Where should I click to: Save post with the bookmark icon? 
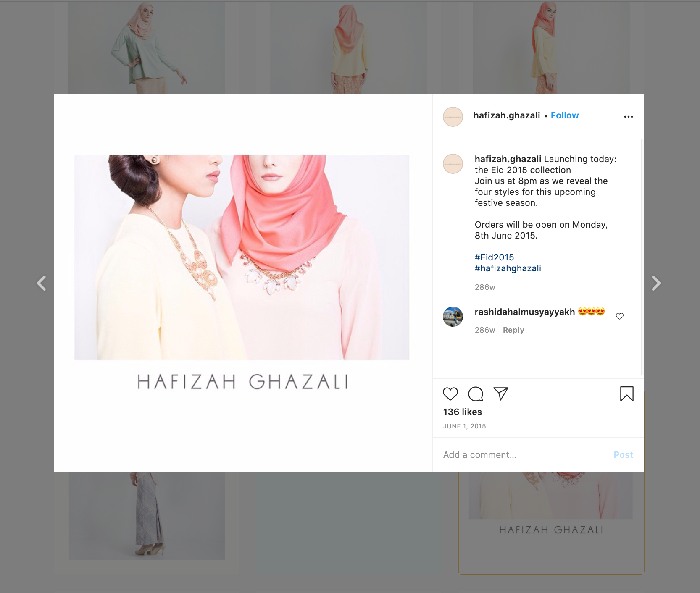pyautogui.click(x=626, y=394)
